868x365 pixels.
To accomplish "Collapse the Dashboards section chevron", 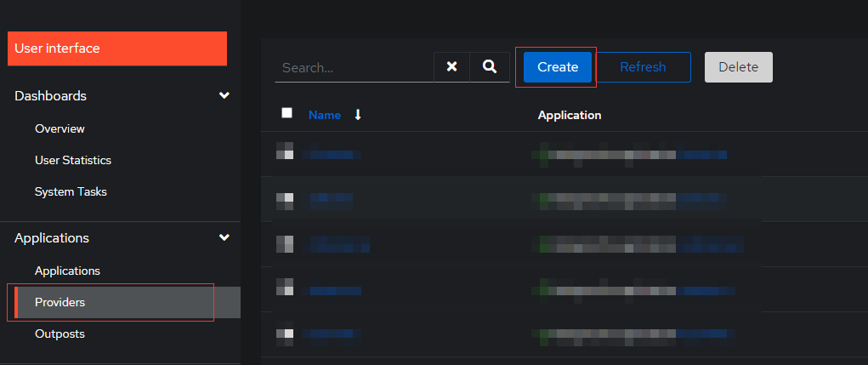I will tap(224, 95).
